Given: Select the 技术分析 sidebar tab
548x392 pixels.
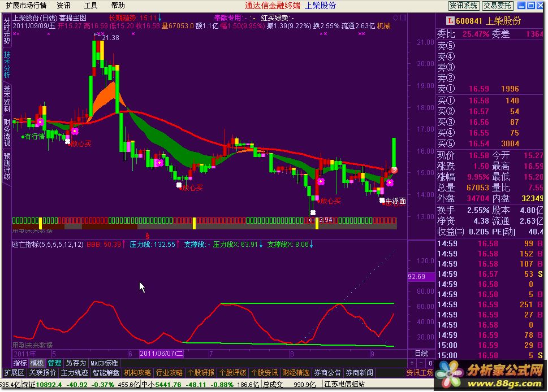Looking at the screenshot, I should click(x=7, y=64).
